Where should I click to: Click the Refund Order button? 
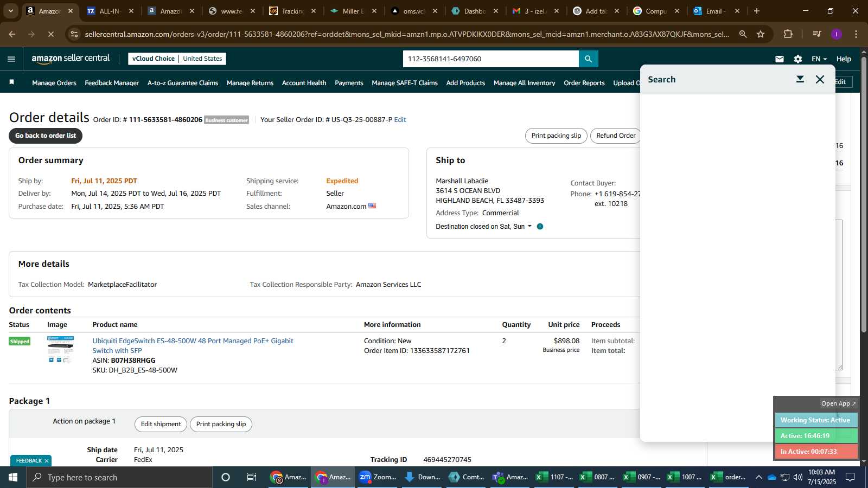616,136
